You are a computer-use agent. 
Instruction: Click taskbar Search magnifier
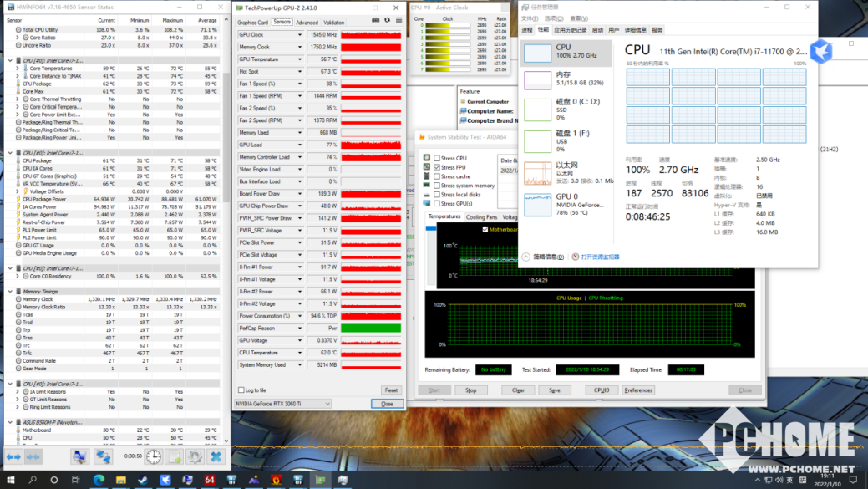coord(33,480)
